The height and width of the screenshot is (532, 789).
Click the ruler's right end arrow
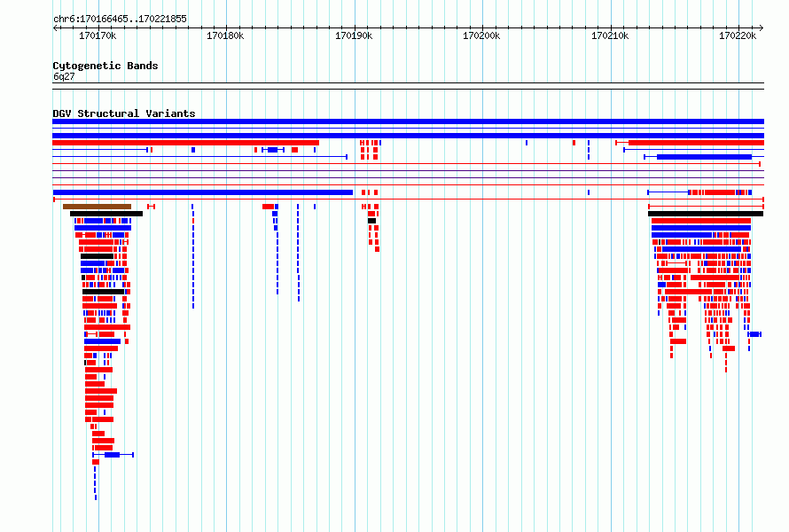[761, 27]
